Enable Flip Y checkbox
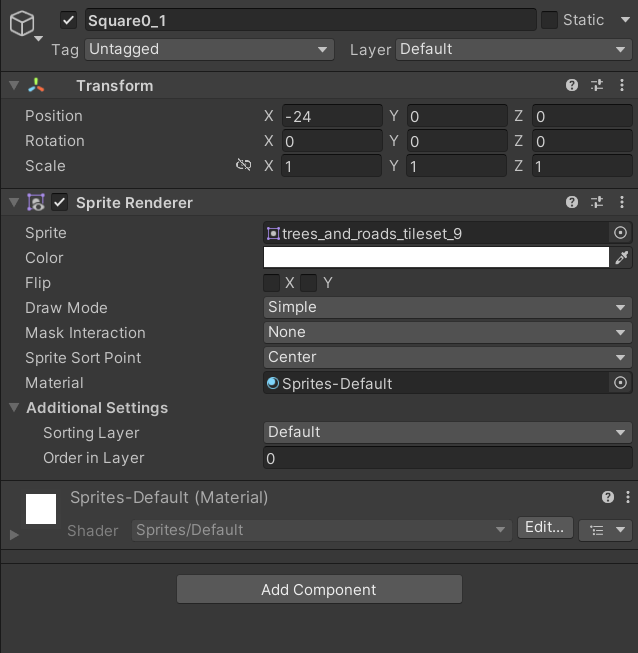Viewport: 638px width, 653px height. coord(309,283)
